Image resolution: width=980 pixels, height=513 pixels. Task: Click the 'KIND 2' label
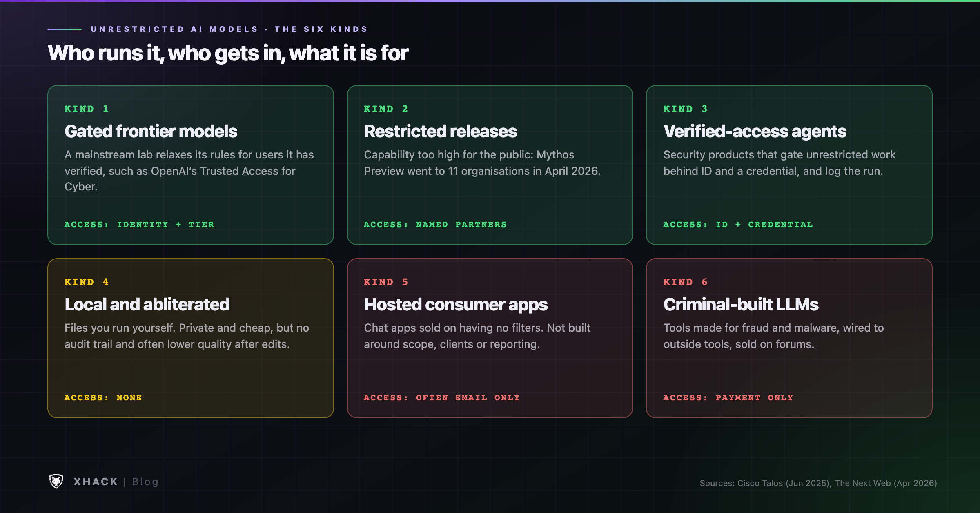pos(386,109)
